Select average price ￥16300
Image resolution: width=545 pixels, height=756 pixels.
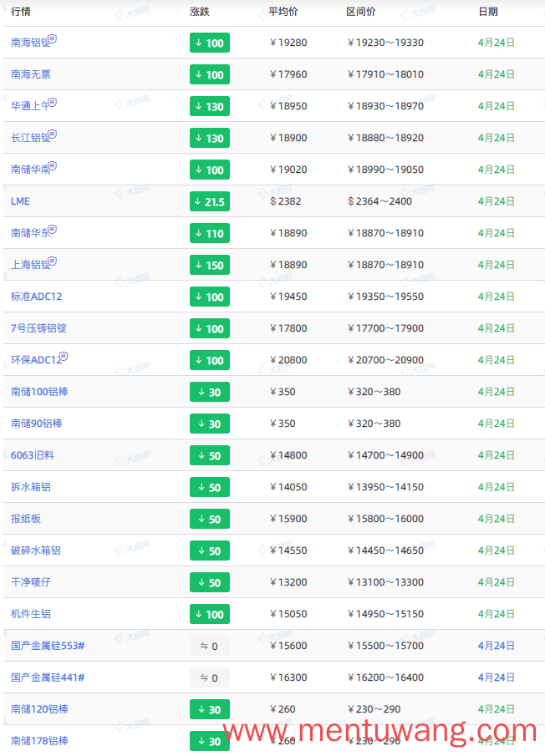click(288, 677)
